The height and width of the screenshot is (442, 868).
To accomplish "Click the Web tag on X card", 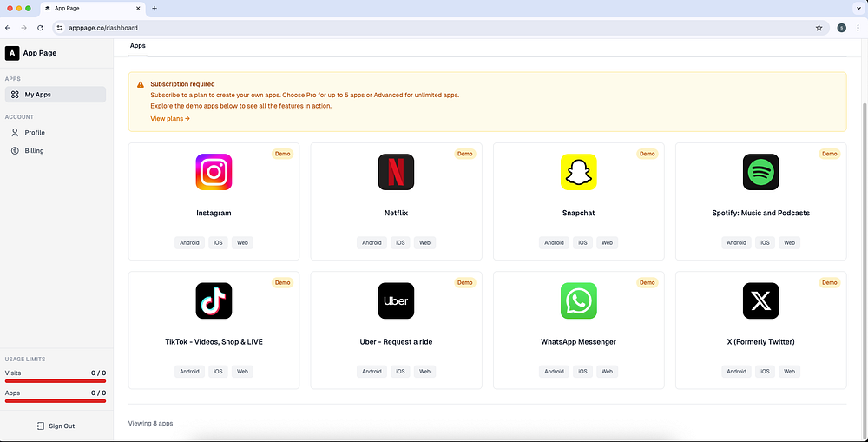I will pos(789,371).
